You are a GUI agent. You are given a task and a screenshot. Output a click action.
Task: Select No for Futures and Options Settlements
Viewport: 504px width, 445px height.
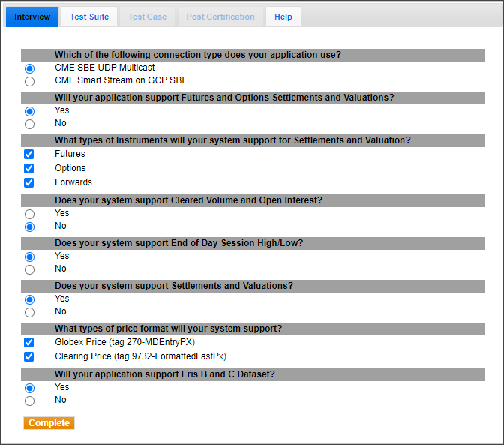click(x=29, y=124)
